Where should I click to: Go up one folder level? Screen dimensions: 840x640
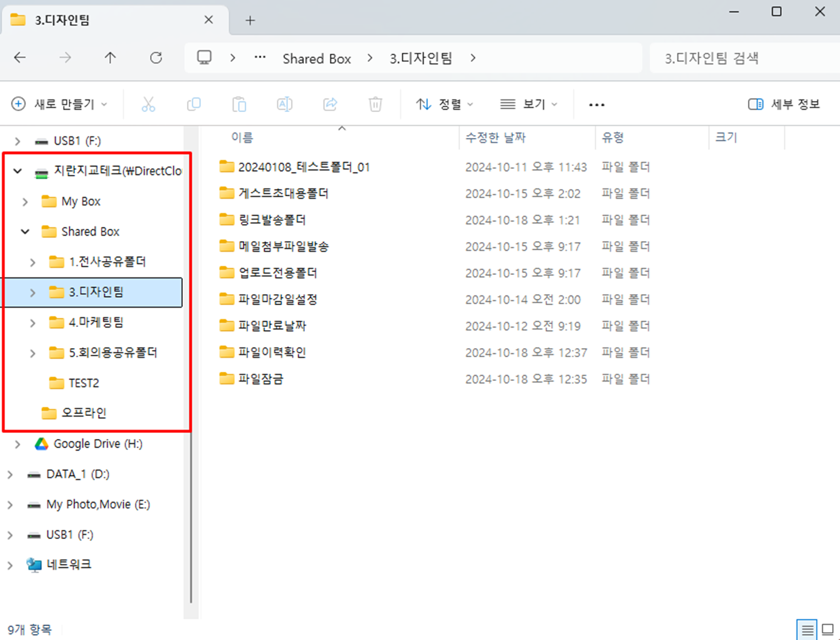pyautogui.click(x=110, y=58)
